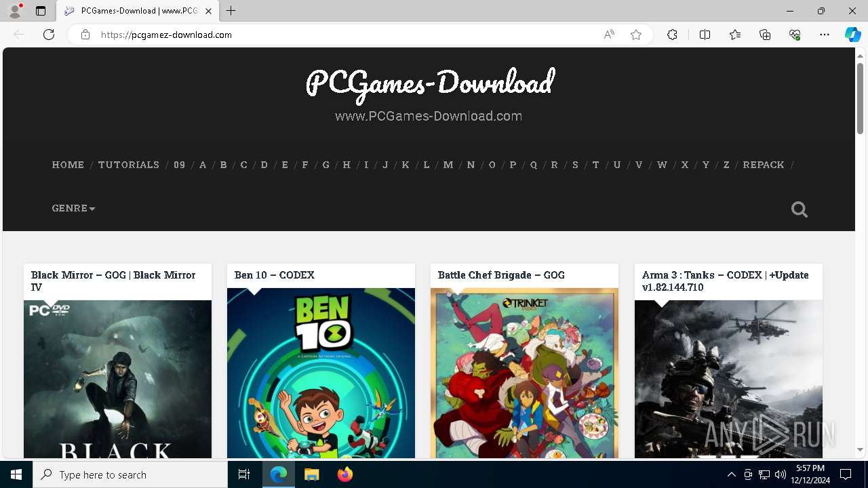Open File Explorer from taskbar
The width and height of the screenshot is (868, 488).
point(311,474)
